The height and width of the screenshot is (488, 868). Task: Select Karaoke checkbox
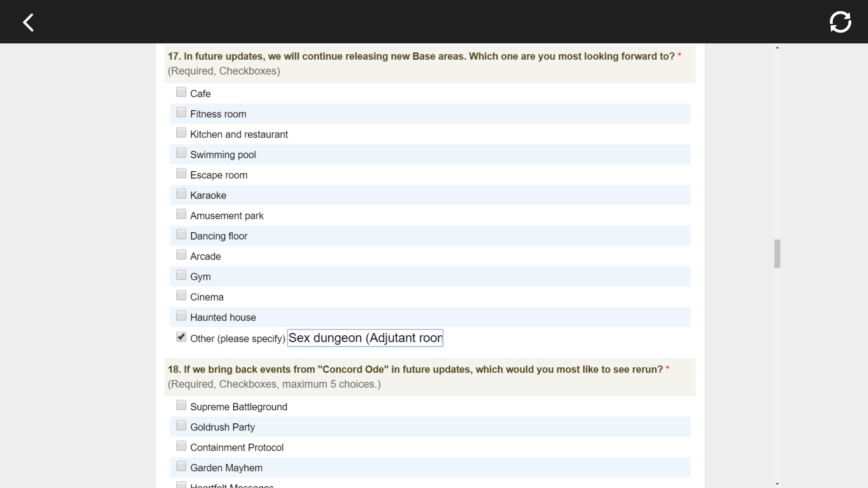(181, 194)
